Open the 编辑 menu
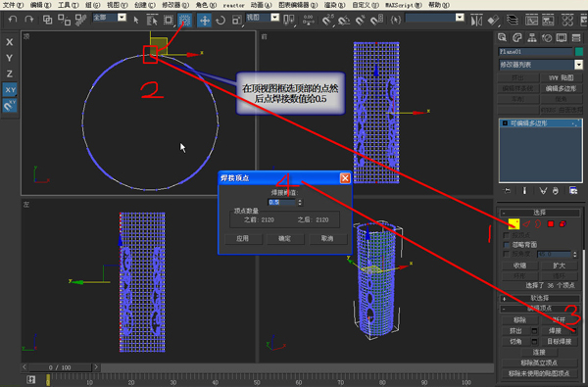 (40, 5)
